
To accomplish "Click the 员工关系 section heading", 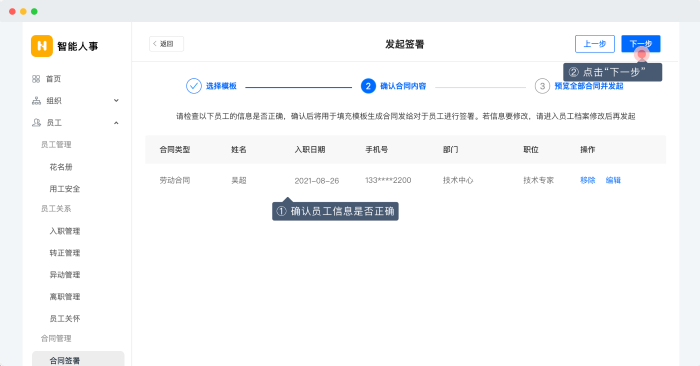I will [56, 208].
